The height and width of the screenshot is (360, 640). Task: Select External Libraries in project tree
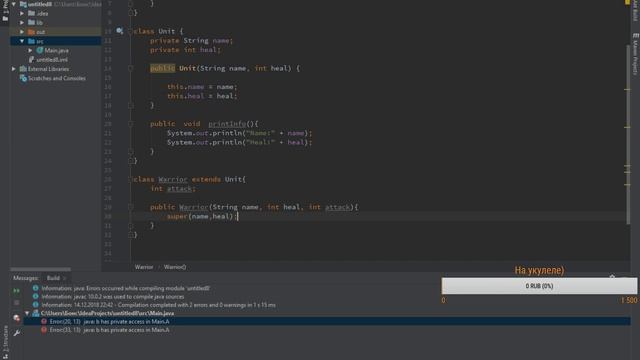tap(49, 69)
